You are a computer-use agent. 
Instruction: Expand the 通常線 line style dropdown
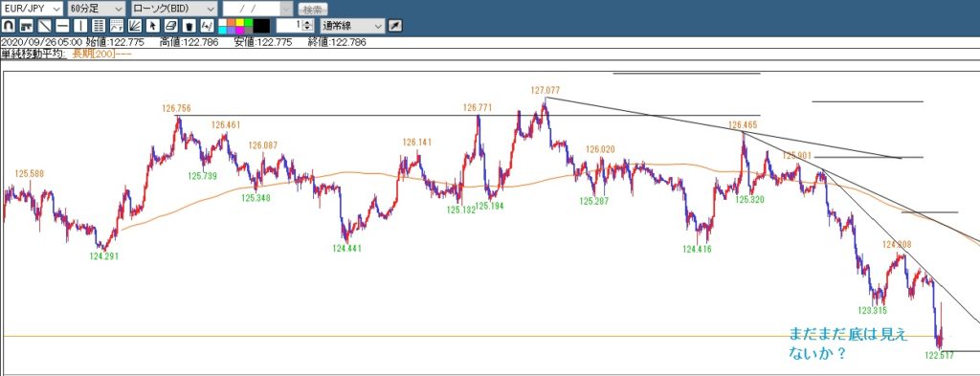click(352, 26)
